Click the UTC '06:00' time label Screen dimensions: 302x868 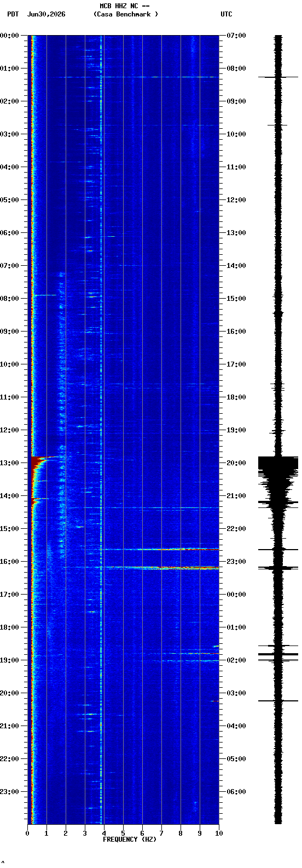[236, 792]
